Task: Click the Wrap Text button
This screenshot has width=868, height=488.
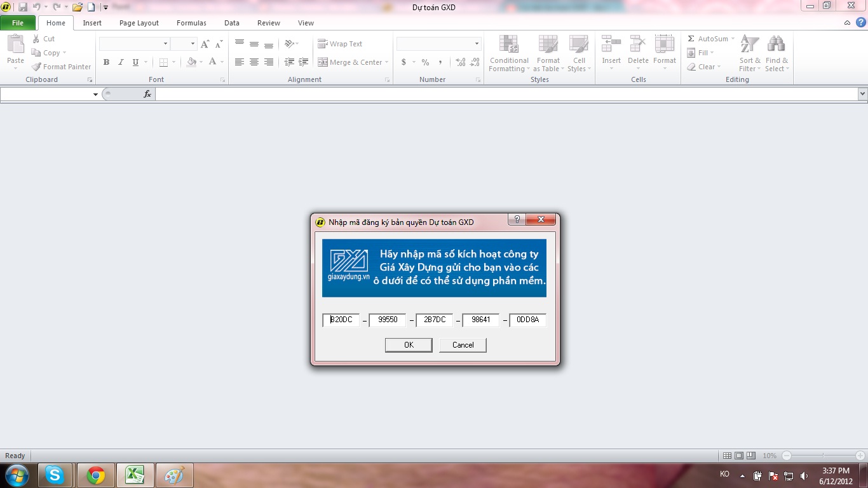Action: click(340, 44)
